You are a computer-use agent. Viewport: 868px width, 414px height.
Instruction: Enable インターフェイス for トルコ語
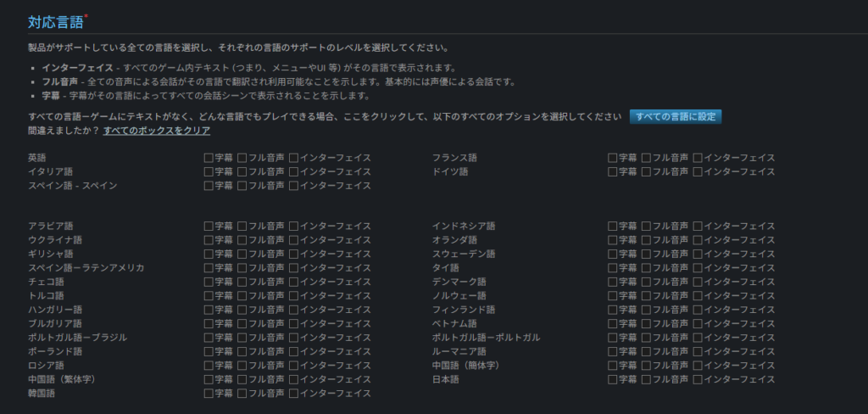tap(293, 296)
